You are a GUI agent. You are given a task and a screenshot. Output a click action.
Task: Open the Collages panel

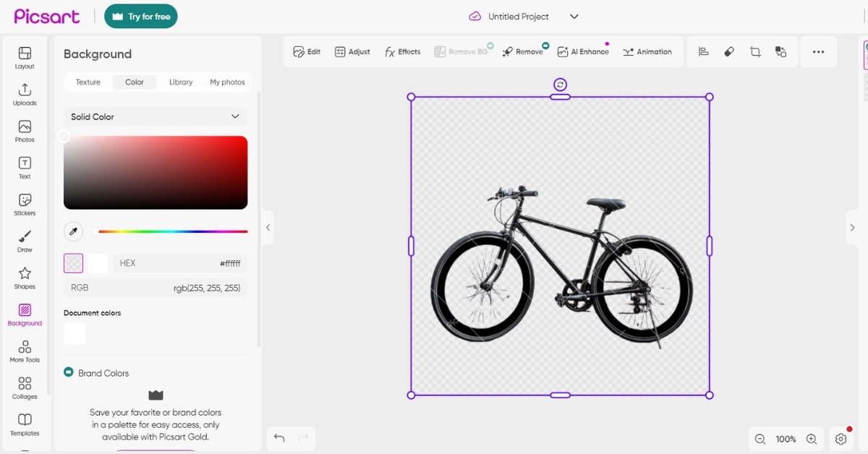[25, 388]
